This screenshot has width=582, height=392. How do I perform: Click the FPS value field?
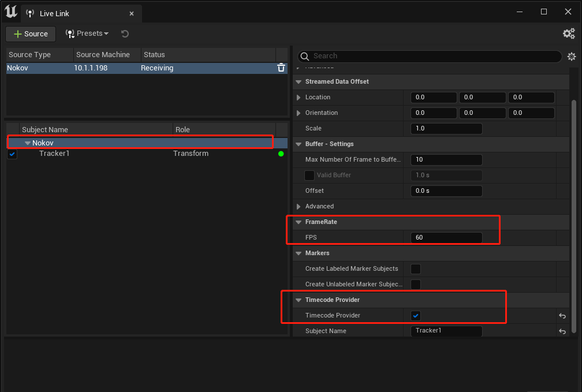[x=446, y=238]
